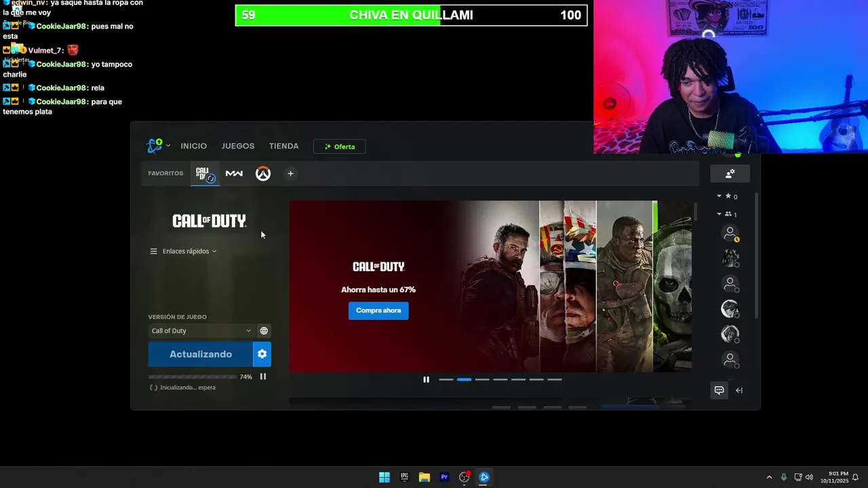This screenshot has width=868, height=488.
Task: Show hidden system tray icons
Action: (x=769, y=477)
